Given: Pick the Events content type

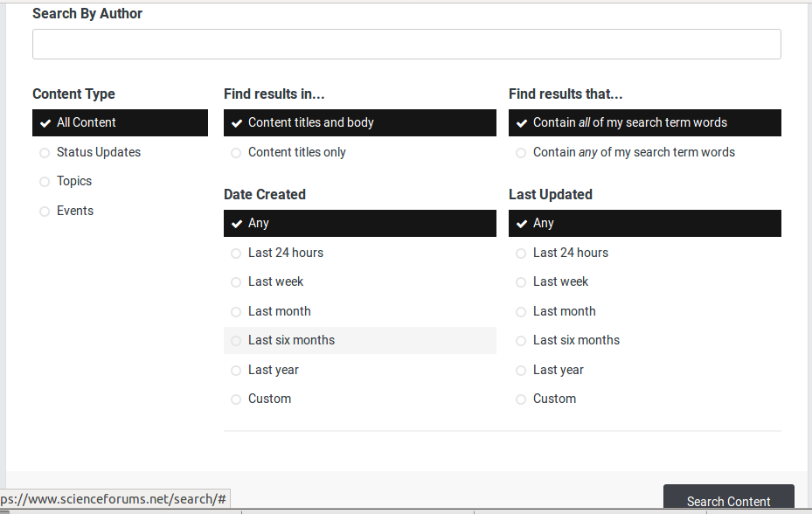Looking at the screenshot, I should click(x=75, y=211).
